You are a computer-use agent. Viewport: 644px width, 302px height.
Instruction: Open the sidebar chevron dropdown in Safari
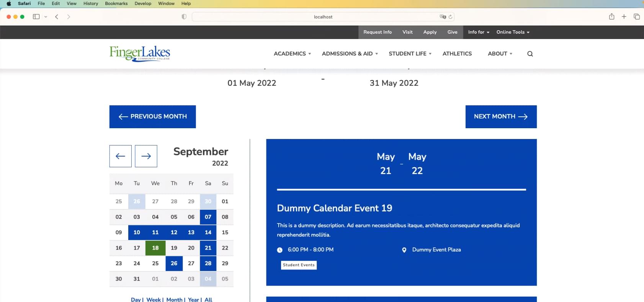46,17
